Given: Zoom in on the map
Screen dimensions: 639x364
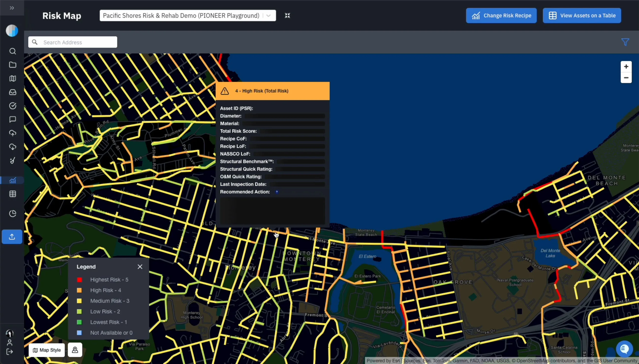Looking at the screenshot, I should (626, 66).
